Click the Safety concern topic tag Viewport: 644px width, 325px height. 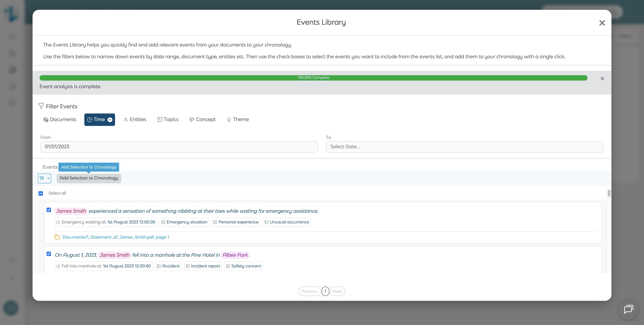click(x=244, y=266)
